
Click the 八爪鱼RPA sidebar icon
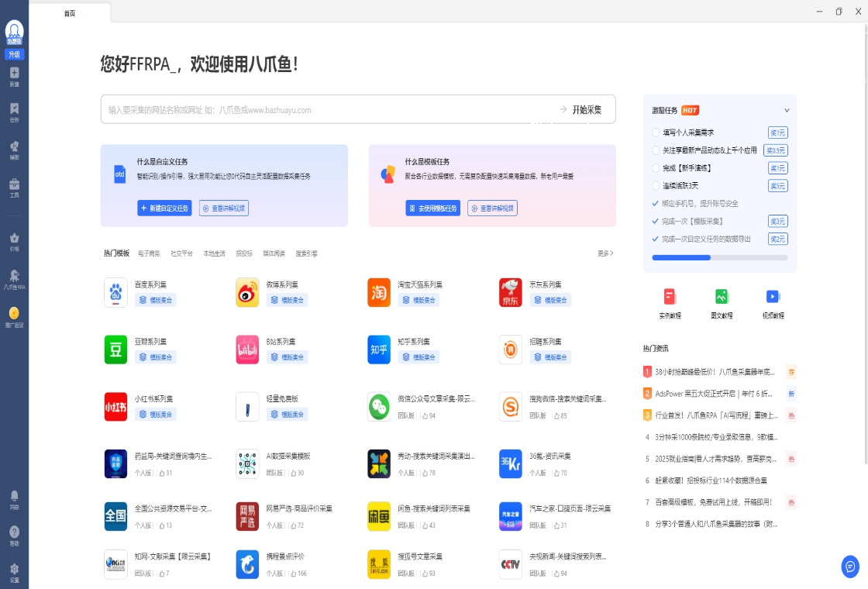click(x=14, y=276)
